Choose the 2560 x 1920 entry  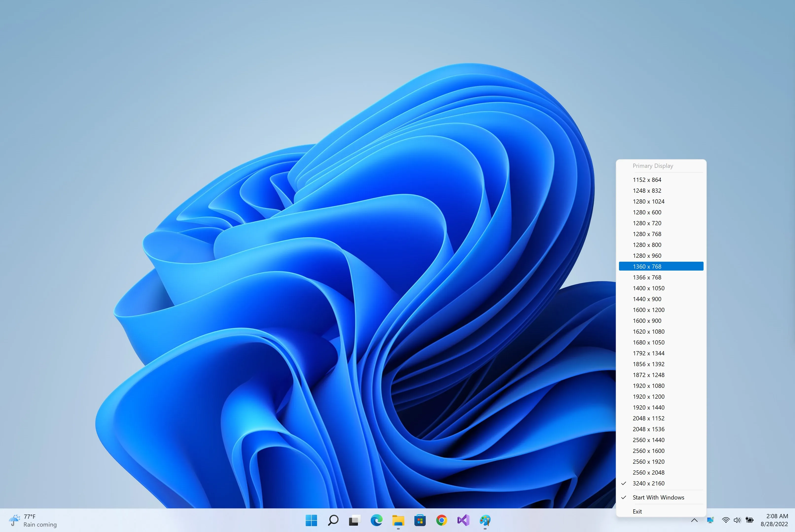tap(661, 462)
